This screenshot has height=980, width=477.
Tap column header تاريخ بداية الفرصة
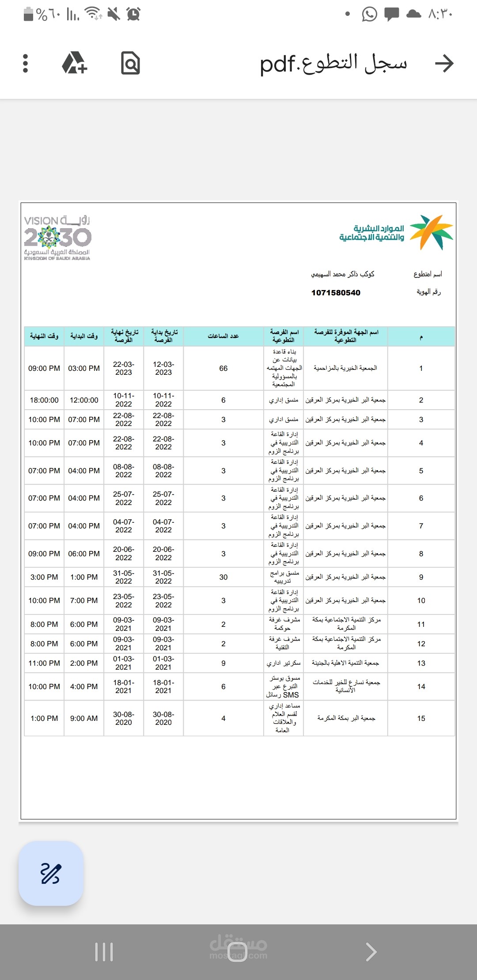point(163,336)
